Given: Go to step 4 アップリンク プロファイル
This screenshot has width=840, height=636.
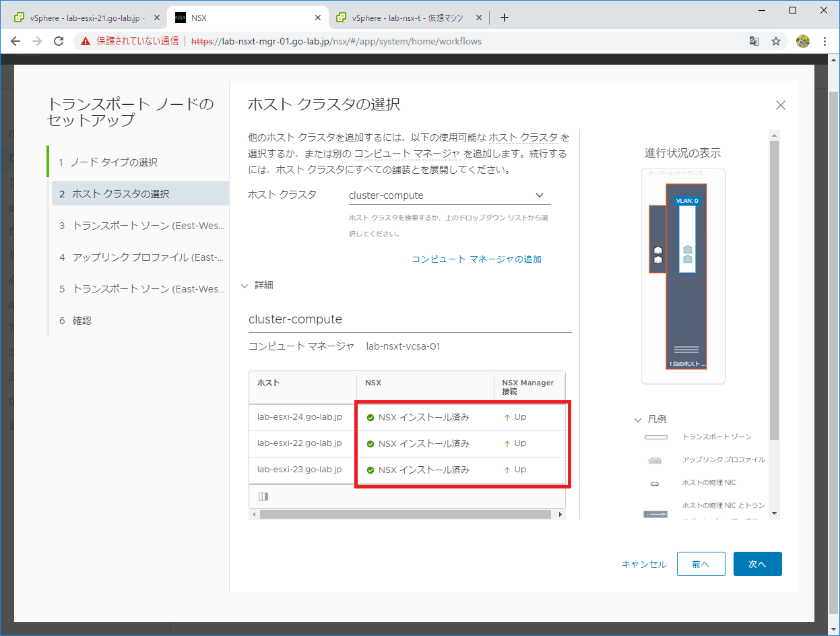Looking at the screenshot, I should coord(140,257).
